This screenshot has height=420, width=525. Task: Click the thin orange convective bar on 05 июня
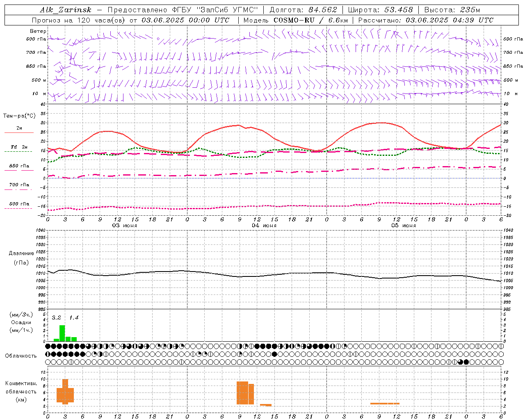[x=385, y=404]
